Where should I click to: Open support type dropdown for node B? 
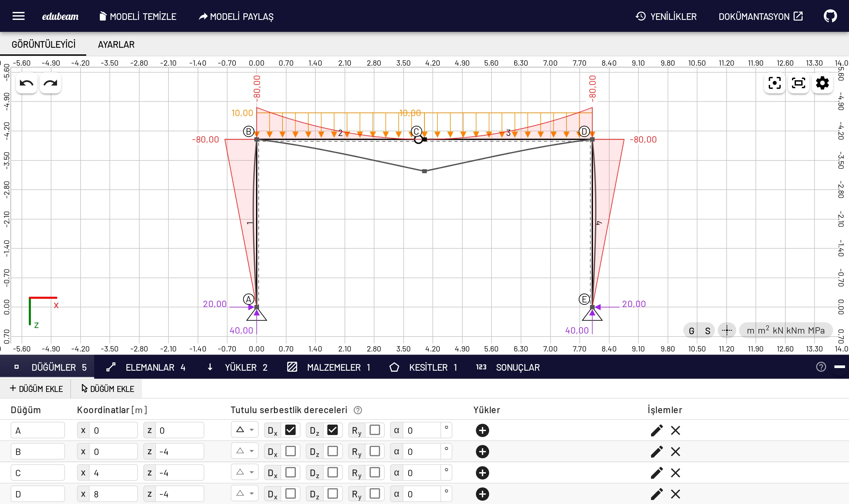244,451
